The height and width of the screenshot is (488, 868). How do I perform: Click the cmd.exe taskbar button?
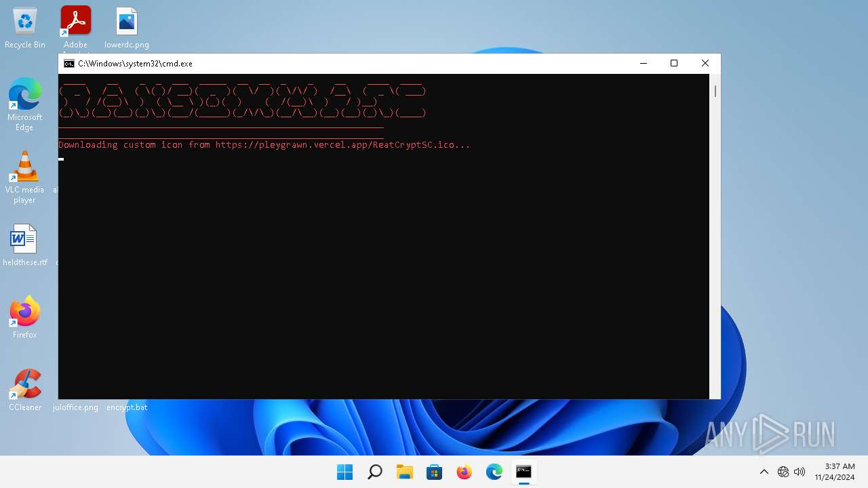pos(524,472)
